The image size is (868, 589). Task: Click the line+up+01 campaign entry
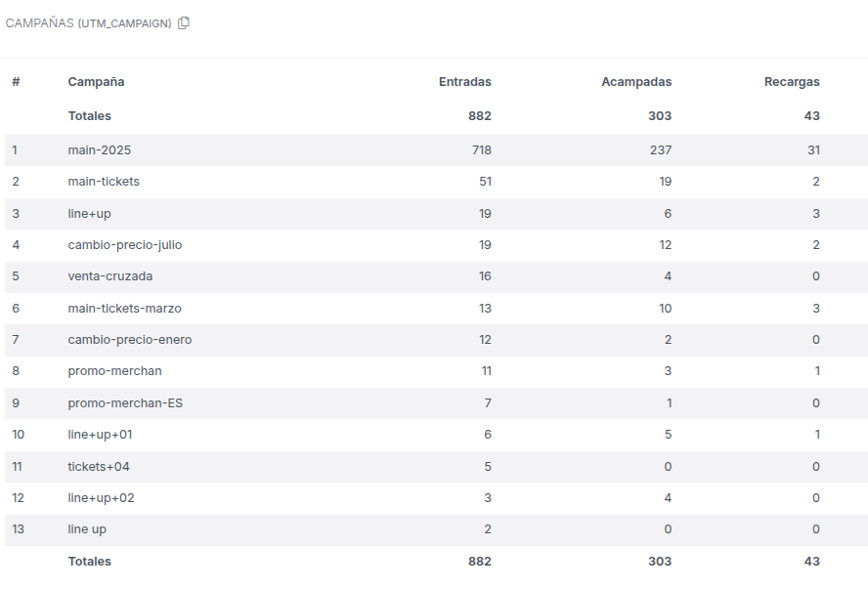(100, 435)
